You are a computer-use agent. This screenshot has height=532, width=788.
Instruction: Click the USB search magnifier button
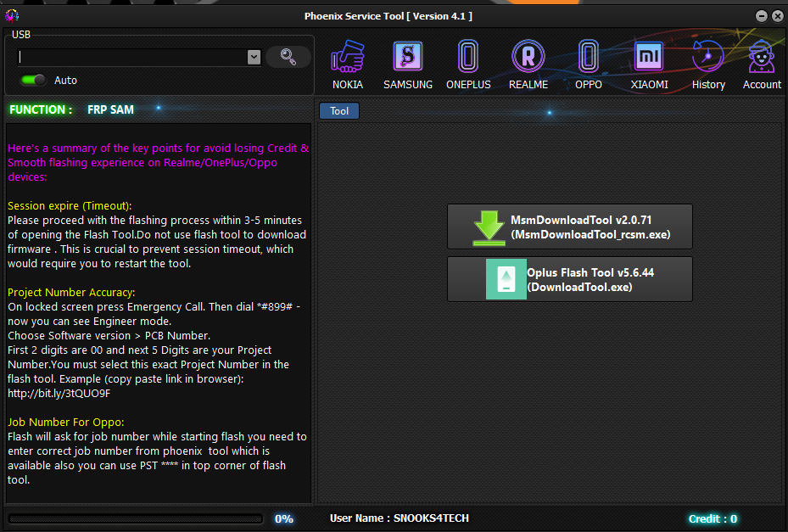[x=288, y=57]
